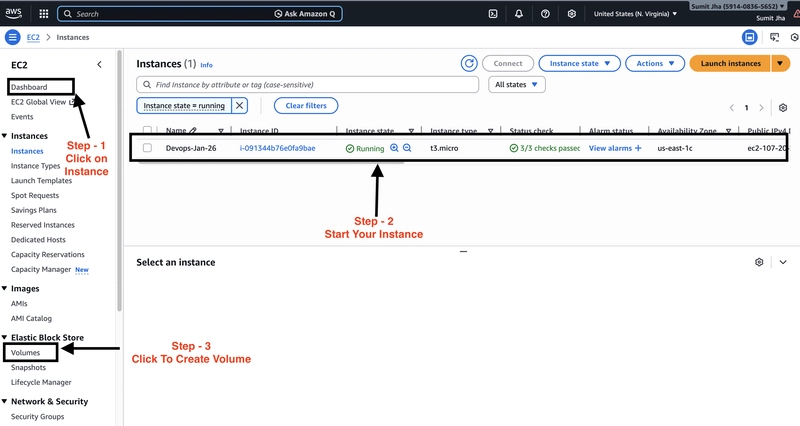
Task: Open AMI Catalog
Action: pyautogui.click(x=31, y=318)
